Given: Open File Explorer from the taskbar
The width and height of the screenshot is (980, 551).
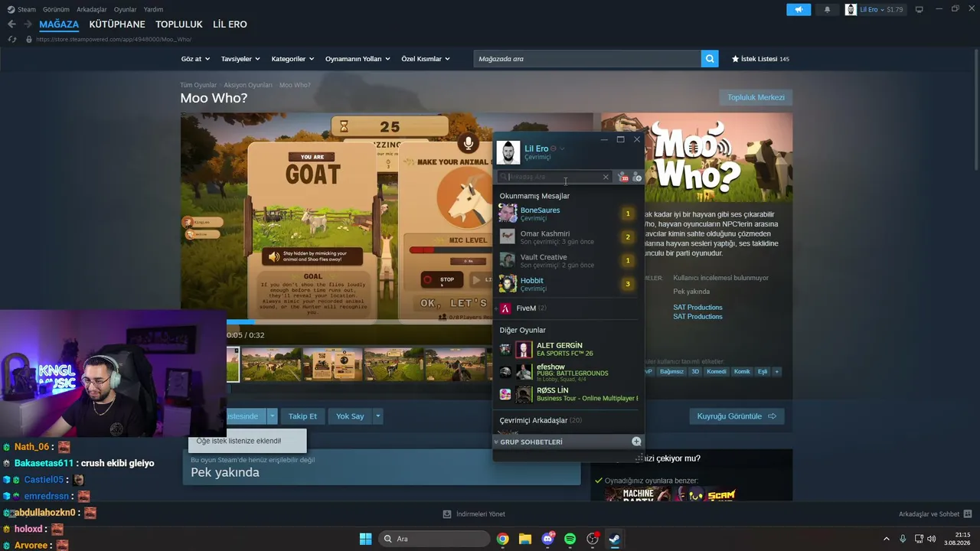Looking at the screenshot, I should pyautogui.click(x=525, y=539).
